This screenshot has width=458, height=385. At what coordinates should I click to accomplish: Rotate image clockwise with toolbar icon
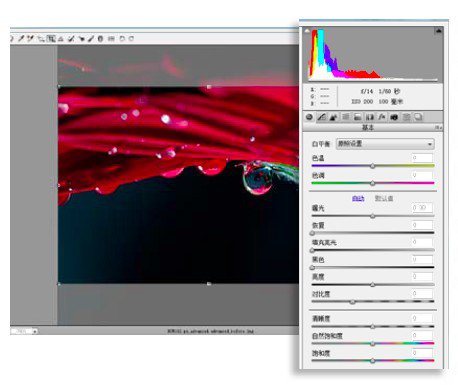[x=131, y=39]
